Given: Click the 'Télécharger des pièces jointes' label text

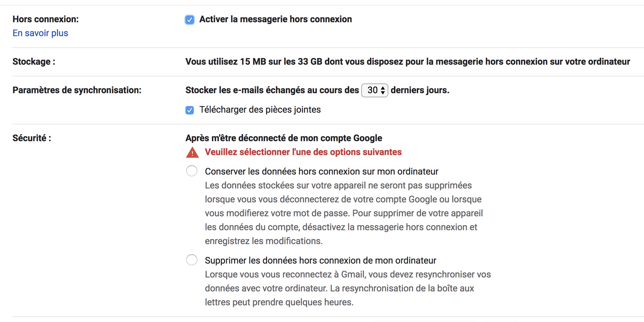Looking at the screenshot, I should pyautogui.click(x=260, y=110).
